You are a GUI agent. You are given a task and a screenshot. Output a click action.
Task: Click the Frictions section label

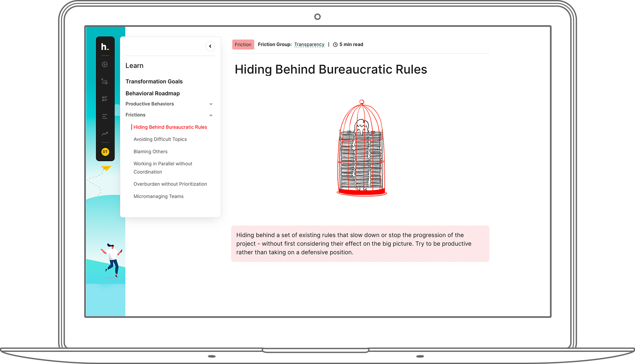(x=135, y=115)
